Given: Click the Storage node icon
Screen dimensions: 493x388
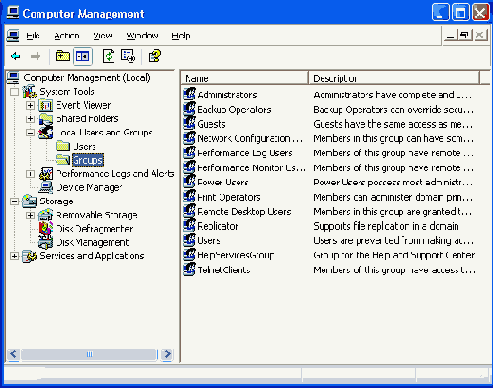Looking at the screenshot, I should (x=30, y=201).
